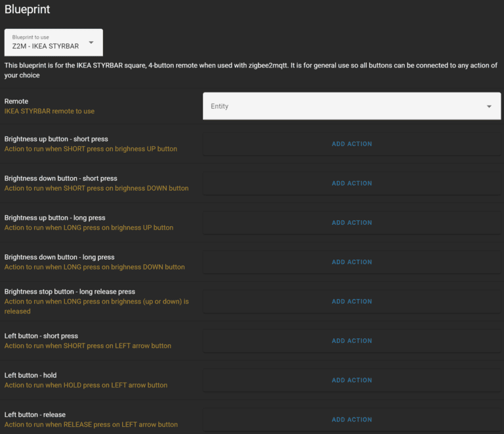Add action for Left button short press
Viewport: 504px width, 434px height.
[x=352, y=341]
